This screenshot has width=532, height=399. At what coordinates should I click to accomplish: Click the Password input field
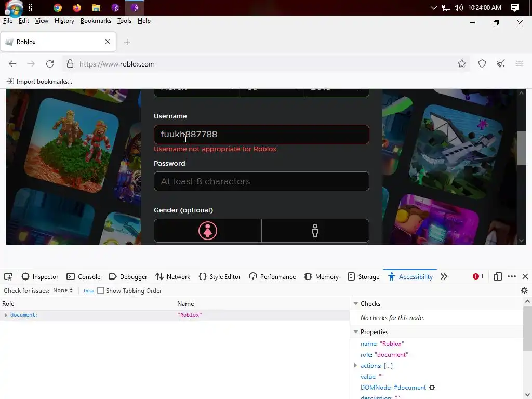[x=261, y=181]
